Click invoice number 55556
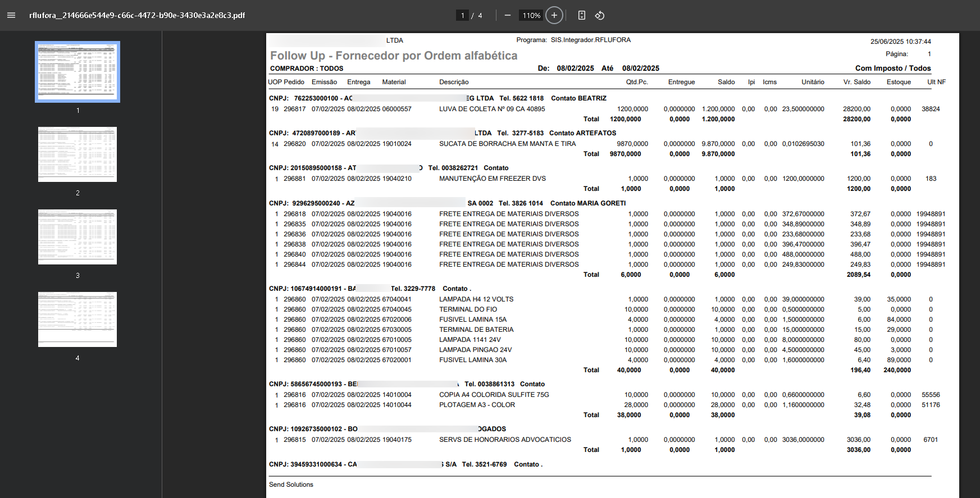This screenshot has width=980, height=498. [x=931, y=395]
